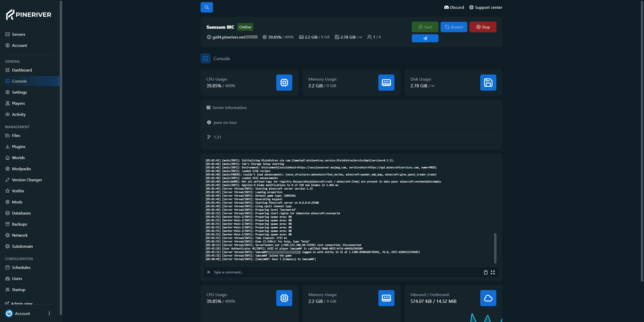The image size is (644, 322).
Task: Click the Console header terminal icon
Action: [x=206, y=58]
